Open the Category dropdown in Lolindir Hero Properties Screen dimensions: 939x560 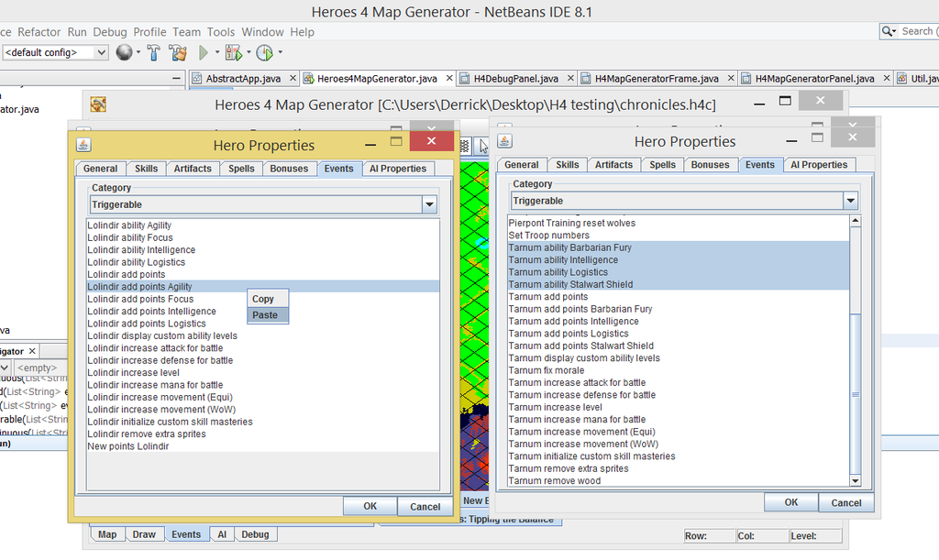(x=429, y=204)
